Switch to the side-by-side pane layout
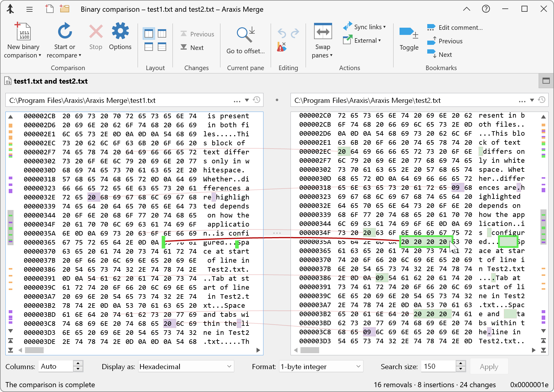This screenshot has height=392, width=554. pyautogui.click(x=148, y=33)
